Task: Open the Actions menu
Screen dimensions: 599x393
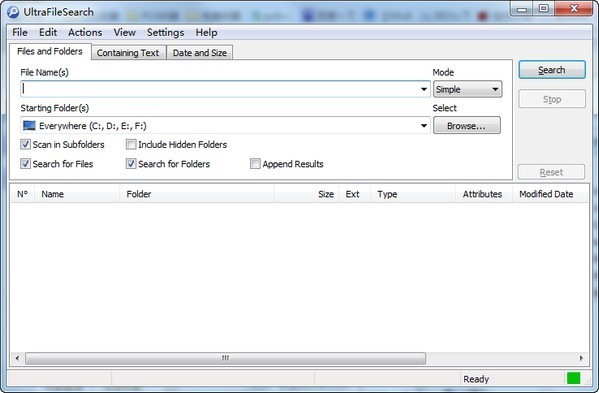Action: (x=85, y=32)
